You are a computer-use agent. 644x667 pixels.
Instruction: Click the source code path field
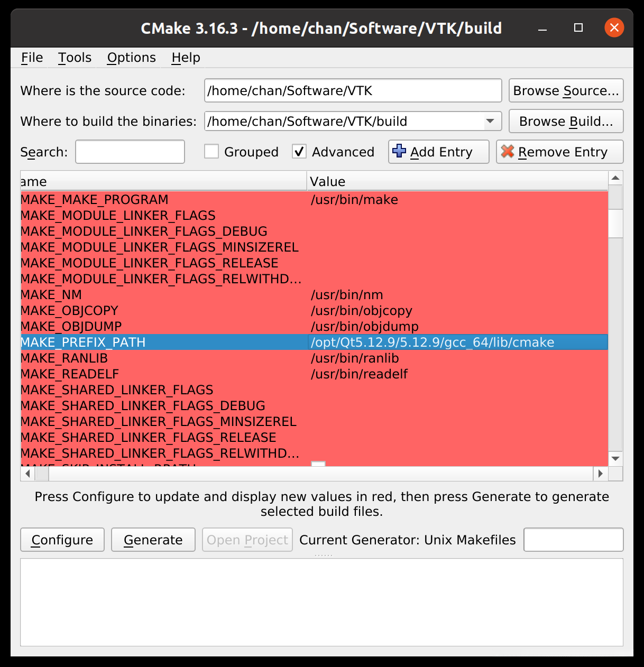pos(353,90)
